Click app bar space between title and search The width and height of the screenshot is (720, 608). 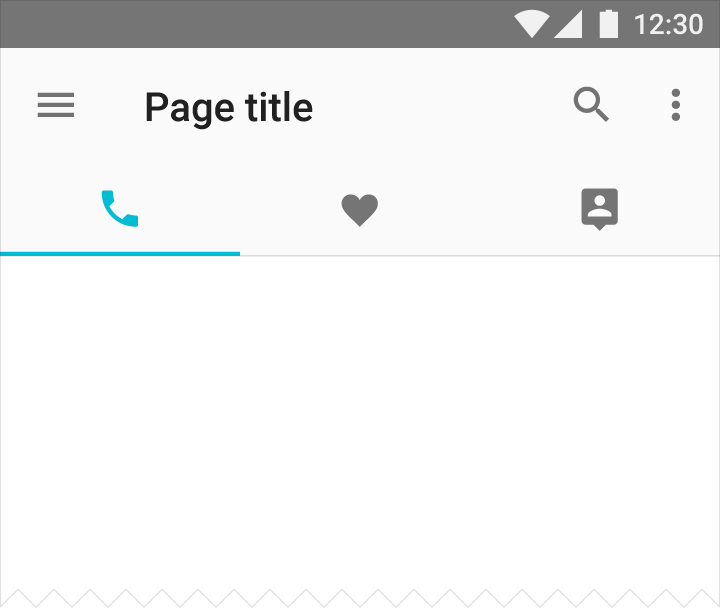[443, 106]
